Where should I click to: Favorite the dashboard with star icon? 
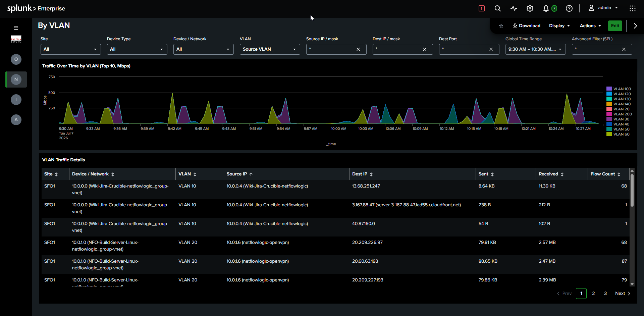[x=501, y=26]
